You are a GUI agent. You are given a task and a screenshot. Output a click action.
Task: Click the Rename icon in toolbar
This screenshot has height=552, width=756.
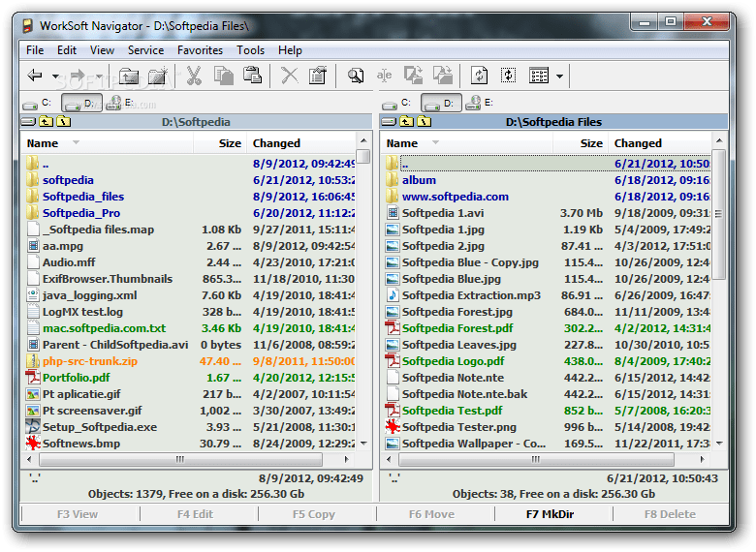point(384,76)
